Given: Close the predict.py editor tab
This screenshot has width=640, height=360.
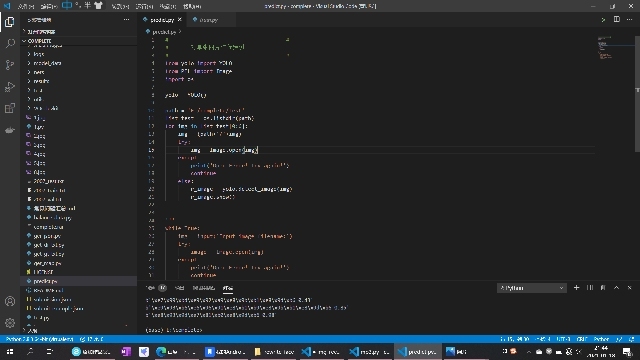Looking at the screenshot, I should coord(180,20).
